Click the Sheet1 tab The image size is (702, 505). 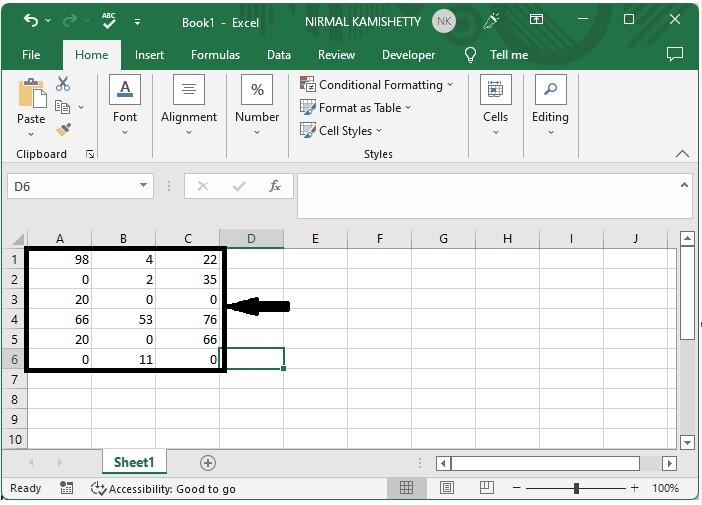coord(134,462)
